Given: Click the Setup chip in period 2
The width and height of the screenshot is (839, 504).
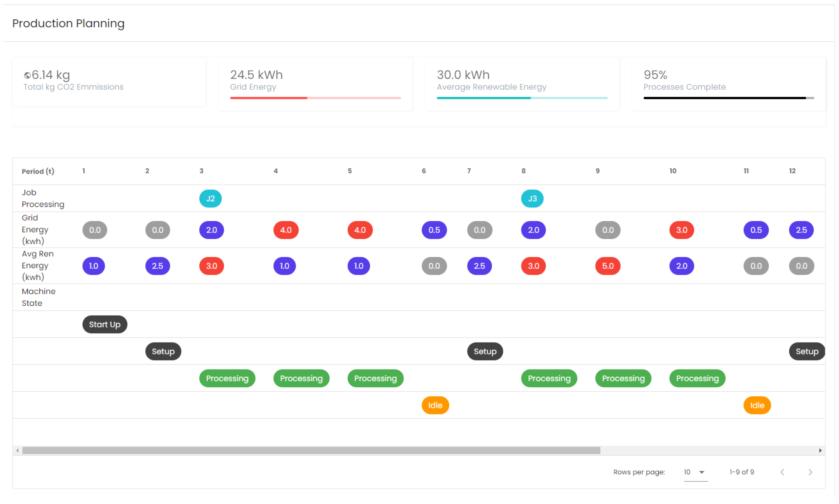Looking at the screenshot, I should point(163,351).
